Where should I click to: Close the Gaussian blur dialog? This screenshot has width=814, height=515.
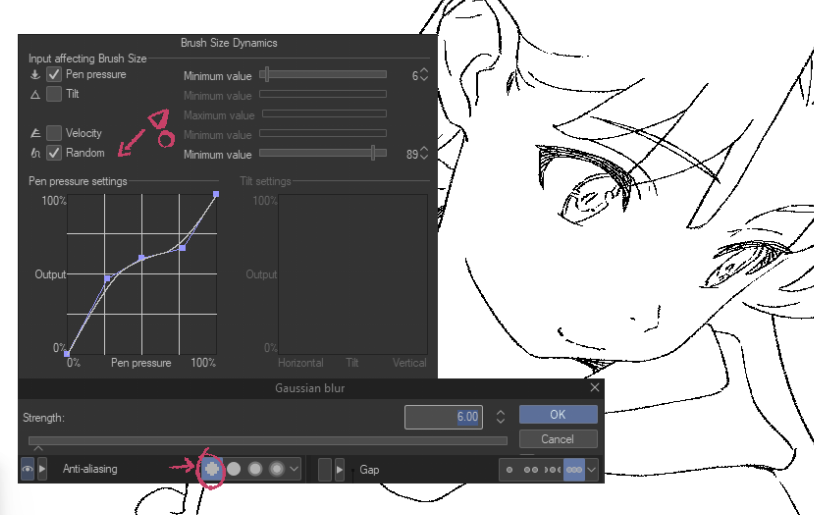pyautogui.click(x=595, y=388)
